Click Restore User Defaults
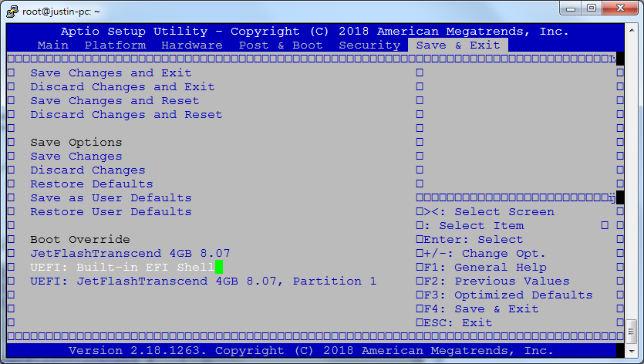This screenshot has height=364, width=644. [x=111, y=212]
